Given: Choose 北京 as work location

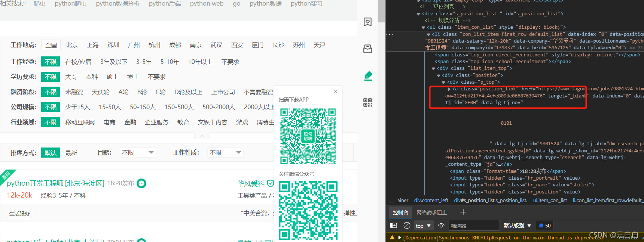Looking at the screenshot, I should 72,45.
